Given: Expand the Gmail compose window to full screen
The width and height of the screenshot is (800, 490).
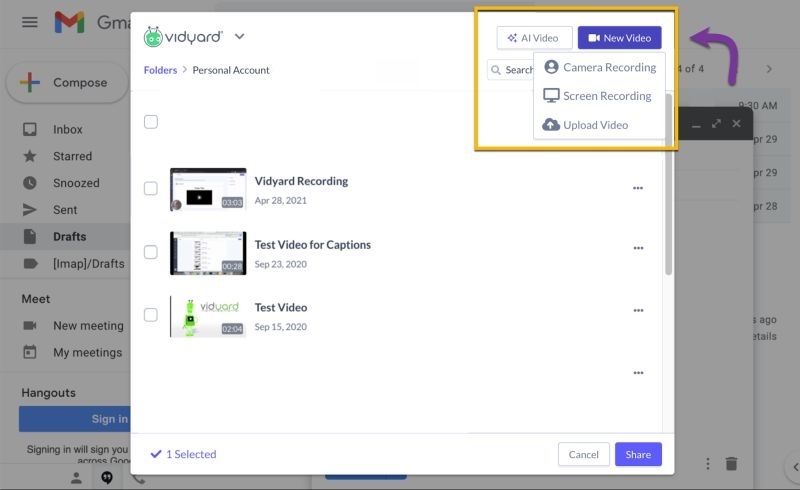Looking at the screenshot, I should coord(716,124).
